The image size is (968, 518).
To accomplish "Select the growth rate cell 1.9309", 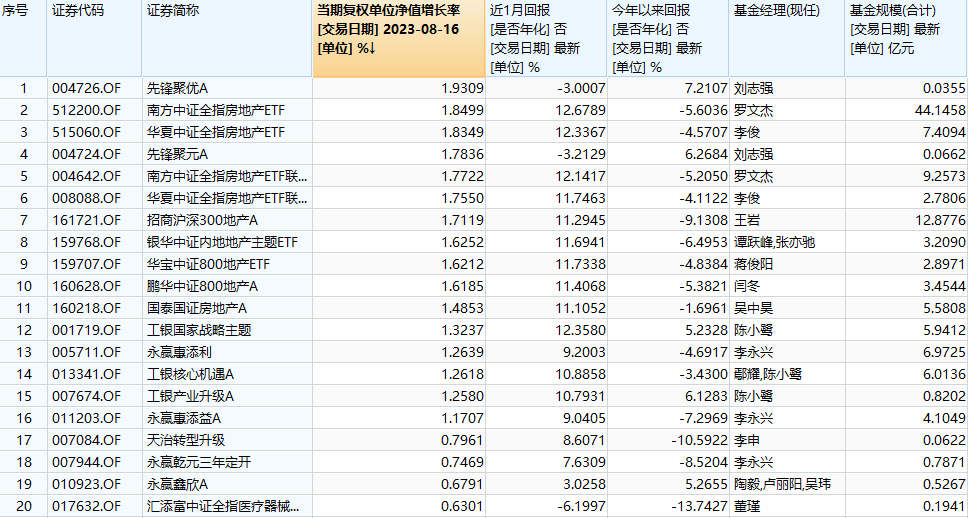I will click(464, 88).
